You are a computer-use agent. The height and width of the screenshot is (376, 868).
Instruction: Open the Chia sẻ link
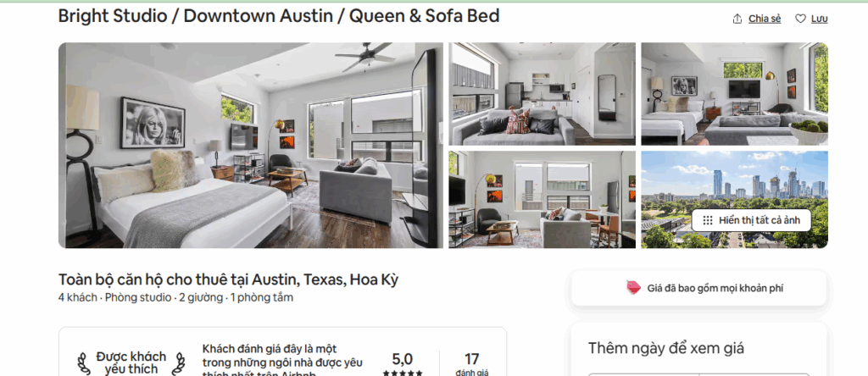(765, 19)
